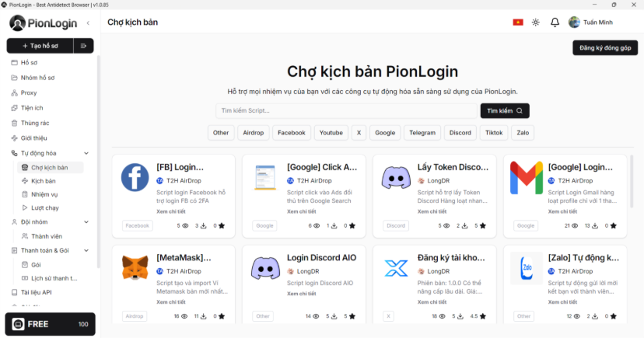The image size is (644, 338).
Task: Click views eye icon on MetaMask card
Action: click(x=184, y=316)
